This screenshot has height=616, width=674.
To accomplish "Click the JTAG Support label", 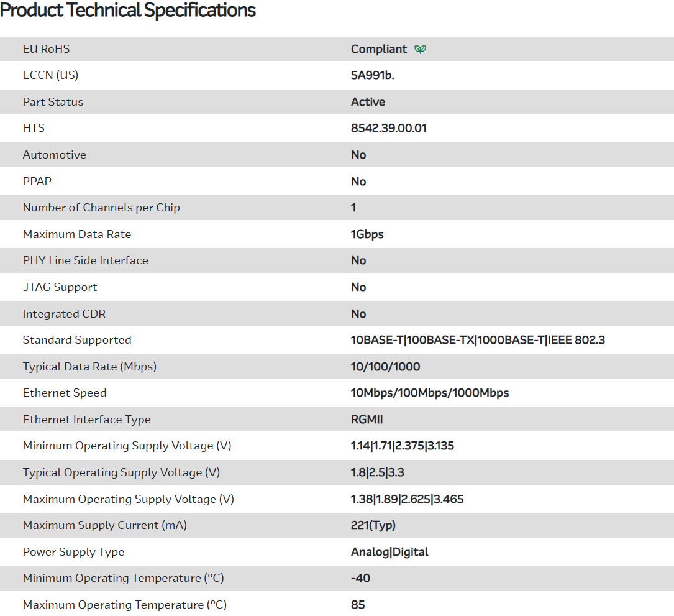I will (x=60, y=287).
